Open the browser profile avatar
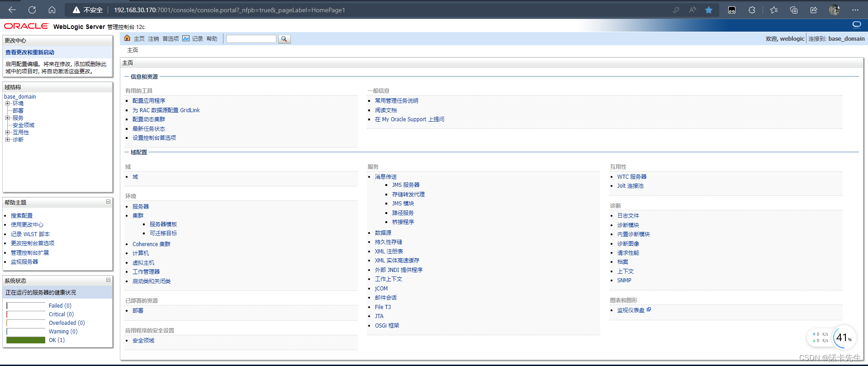This screenshot has height=366, width=868. [835, 10]
